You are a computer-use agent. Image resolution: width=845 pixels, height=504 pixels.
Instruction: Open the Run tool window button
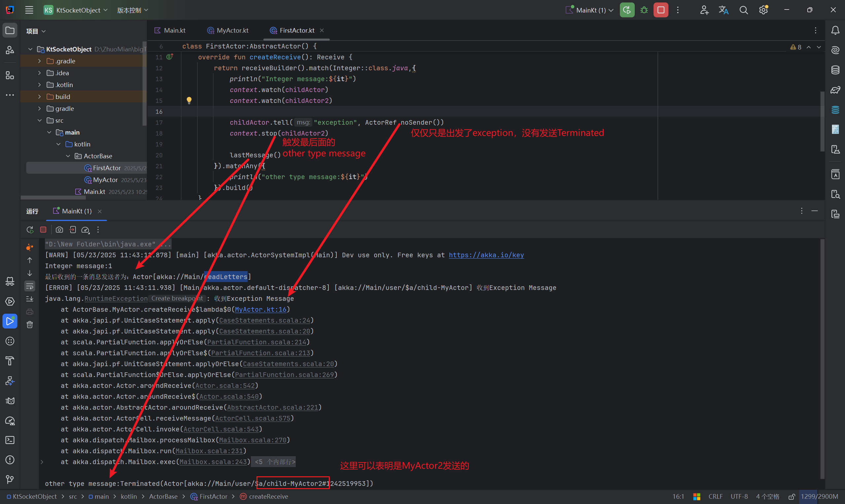point(10,321)
